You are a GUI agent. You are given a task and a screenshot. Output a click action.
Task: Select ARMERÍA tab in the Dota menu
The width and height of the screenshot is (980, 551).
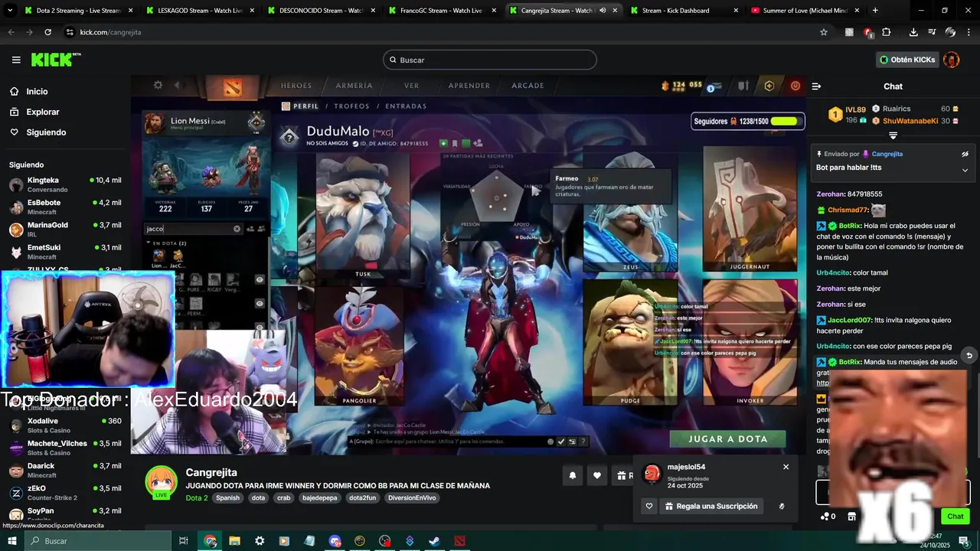[354, 86]
